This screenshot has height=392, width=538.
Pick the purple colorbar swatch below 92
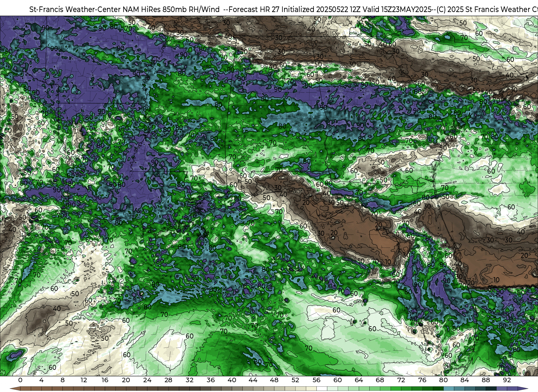click(512, 389)
